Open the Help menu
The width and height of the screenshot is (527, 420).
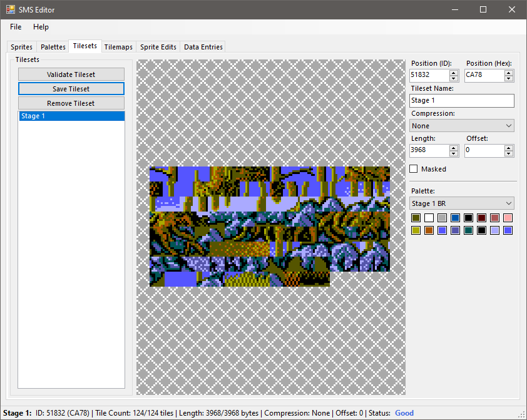(x=41, y=27)
